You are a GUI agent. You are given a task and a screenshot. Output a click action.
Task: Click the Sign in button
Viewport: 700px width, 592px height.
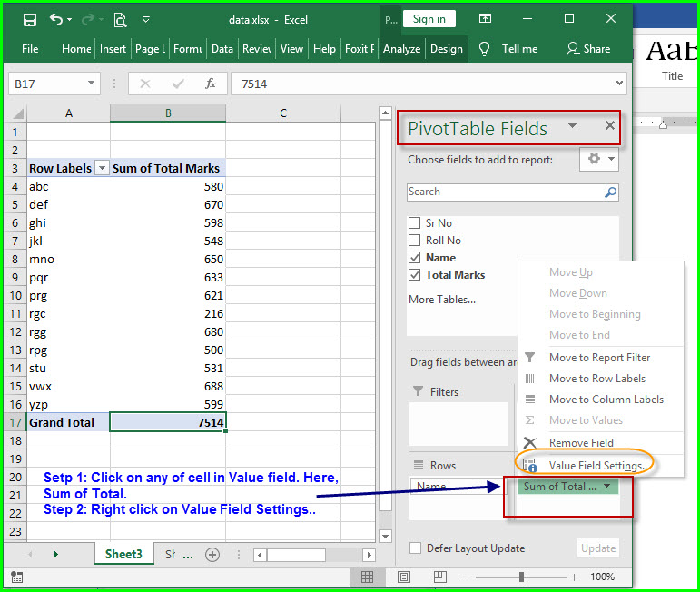pos(429,19)
